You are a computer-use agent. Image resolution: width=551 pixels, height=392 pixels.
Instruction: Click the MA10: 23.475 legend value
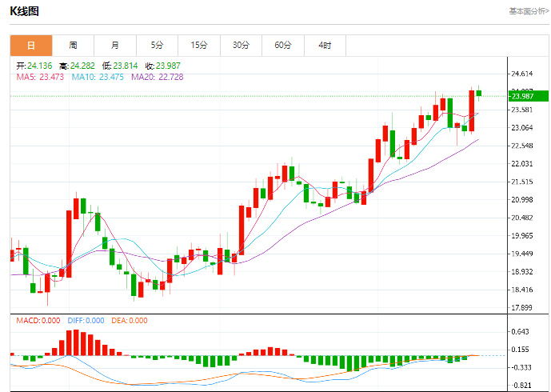(x=98, y=77)
